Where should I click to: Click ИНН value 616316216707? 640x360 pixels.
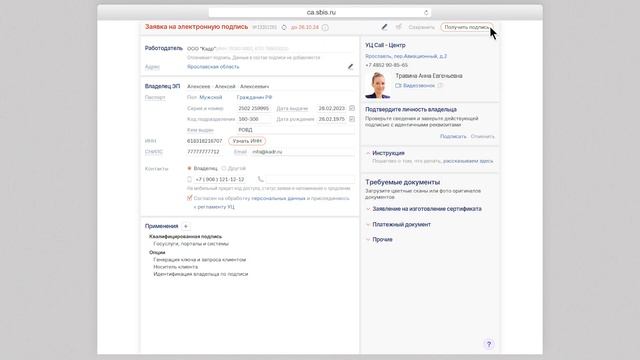pyautogui.click(x=204, y=141)
